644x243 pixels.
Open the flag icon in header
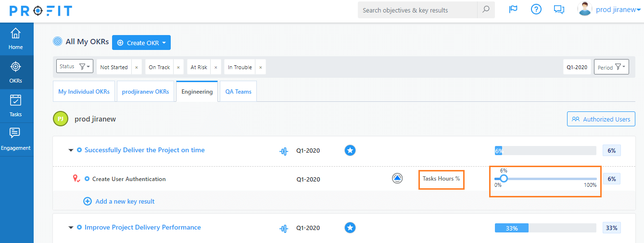(x=513, y=10)
